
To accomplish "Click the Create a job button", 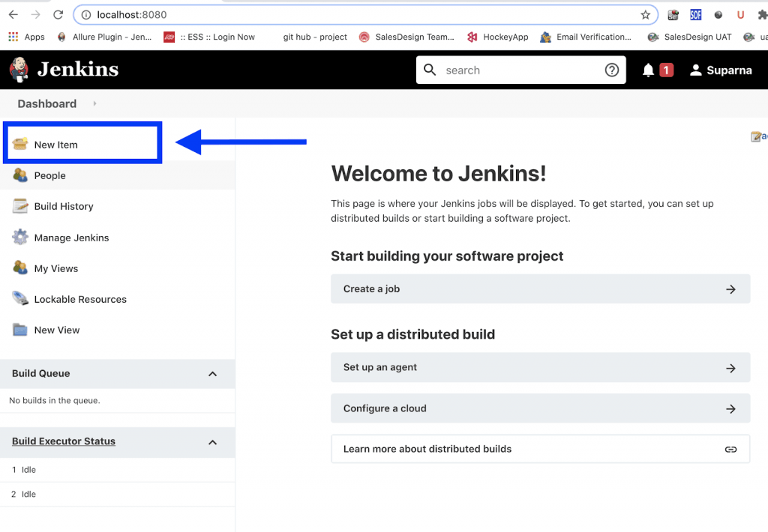I will [x=540, y=289].
